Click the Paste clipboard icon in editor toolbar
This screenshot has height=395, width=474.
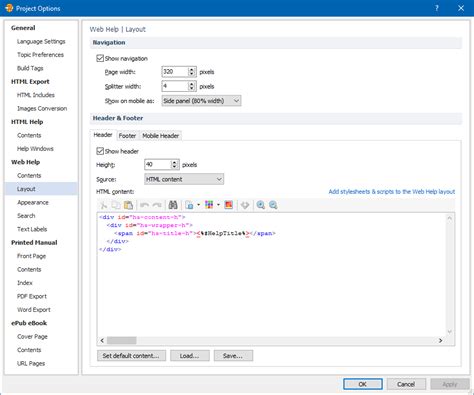click(x=128, y=205)
